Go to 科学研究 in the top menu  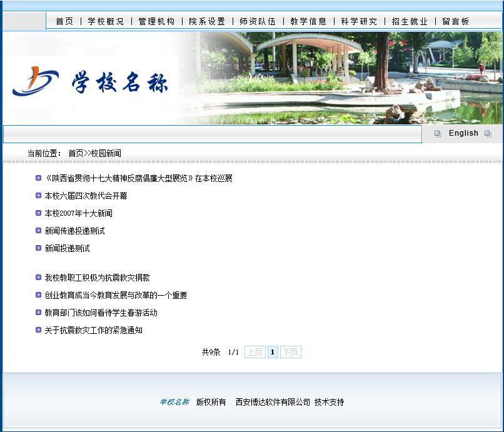[x=359, y=21]
